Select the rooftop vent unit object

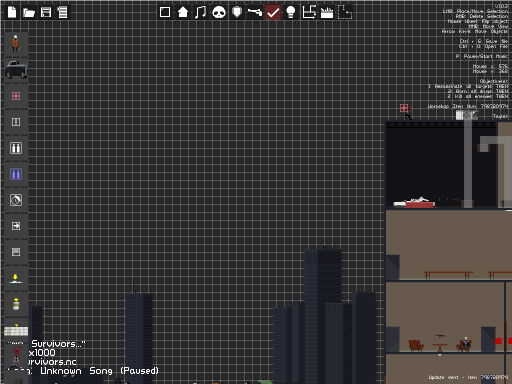coord(467,115)
